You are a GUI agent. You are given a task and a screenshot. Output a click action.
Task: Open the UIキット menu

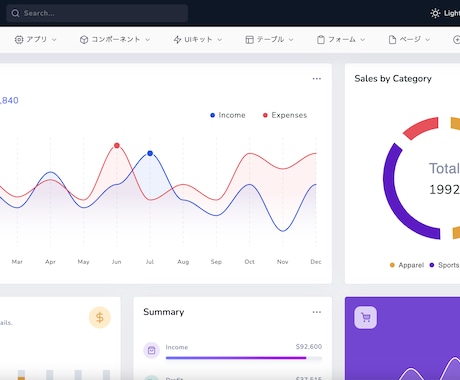tap(198, 40)
